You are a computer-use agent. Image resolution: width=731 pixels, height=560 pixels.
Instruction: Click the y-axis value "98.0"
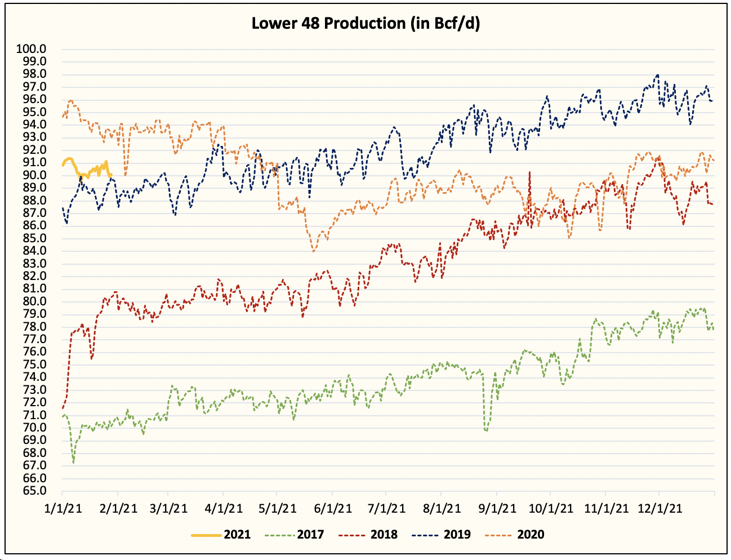click(x=33, y=74)
